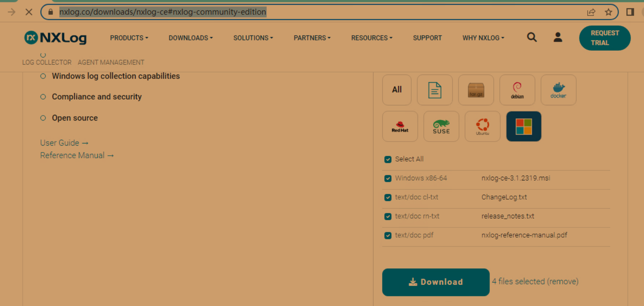The height and width of the screenshot is (306, 644).
Task: Go forward with the browser arrow
Action: [x=12, y=12]
